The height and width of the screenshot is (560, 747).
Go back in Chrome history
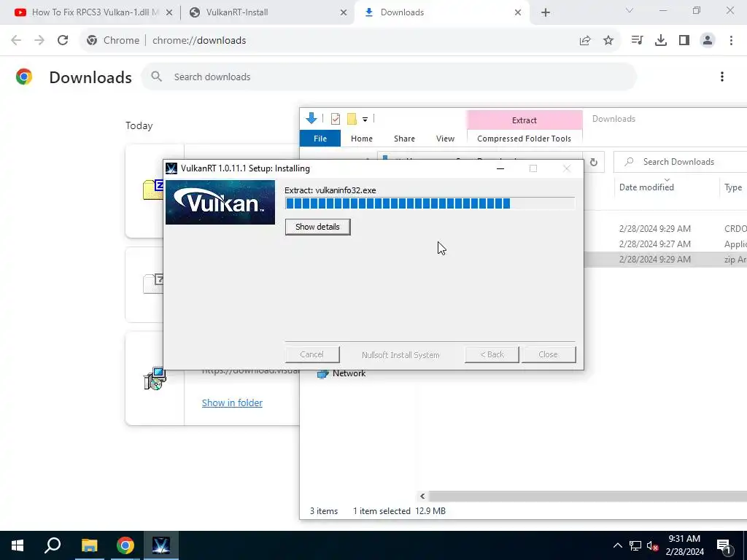(16, 41)
